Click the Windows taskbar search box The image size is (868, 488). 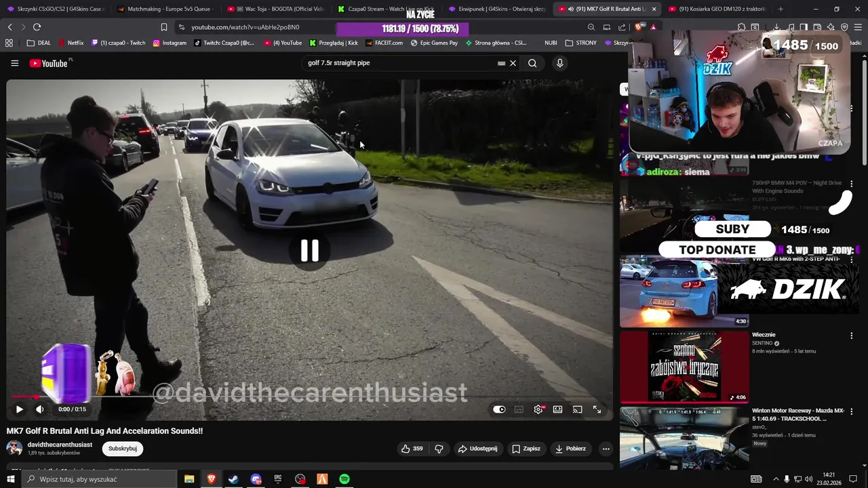99,479
